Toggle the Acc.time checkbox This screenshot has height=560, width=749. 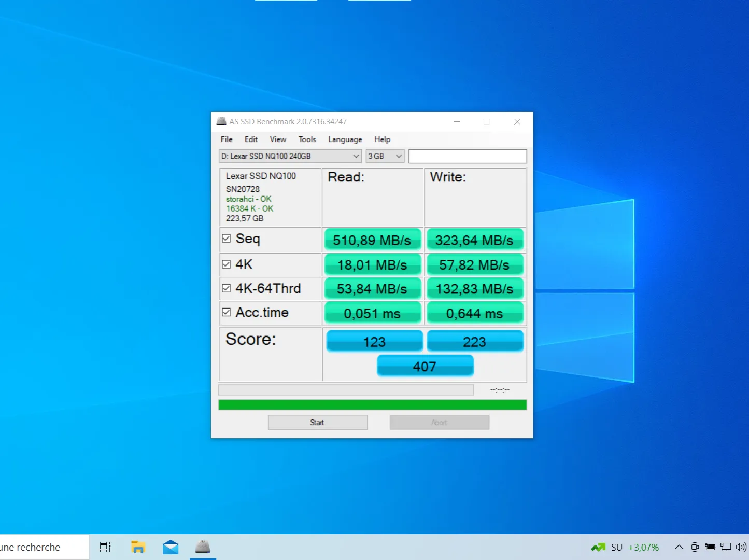[227, 312]
